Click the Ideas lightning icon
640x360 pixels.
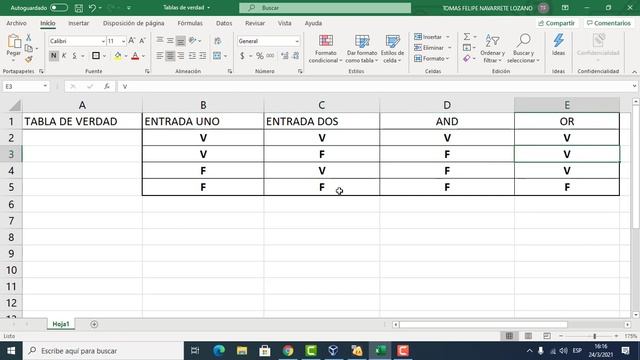coord(558,44)
